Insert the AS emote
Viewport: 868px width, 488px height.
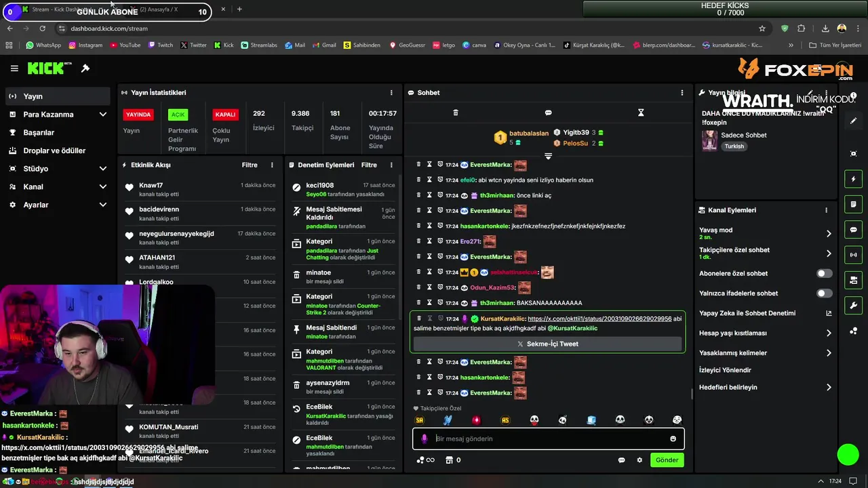click(505, 420)
